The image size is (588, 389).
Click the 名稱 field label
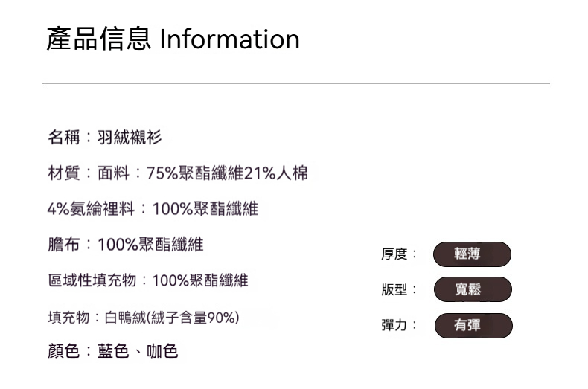pos(64,138)
